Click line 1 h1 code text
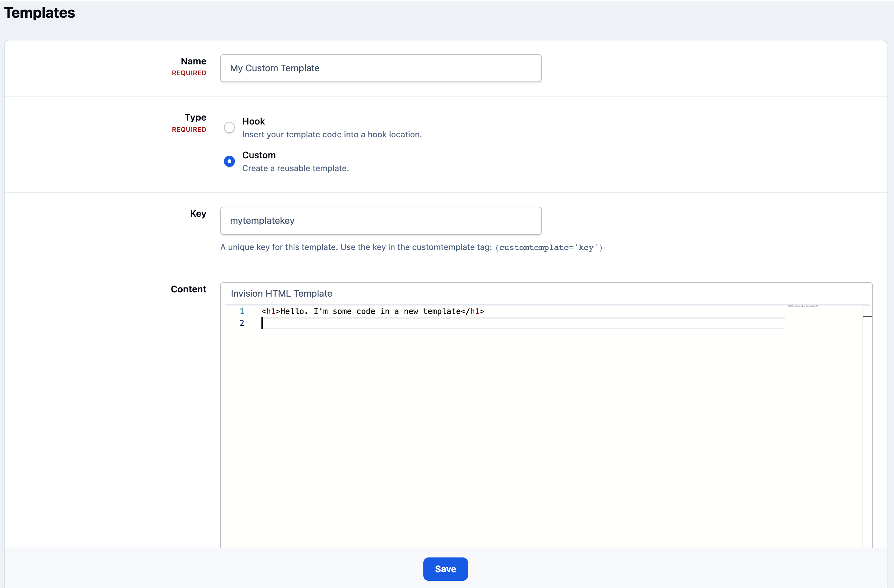This screenshot has width=894, height=588. click(x=373, y=311)
